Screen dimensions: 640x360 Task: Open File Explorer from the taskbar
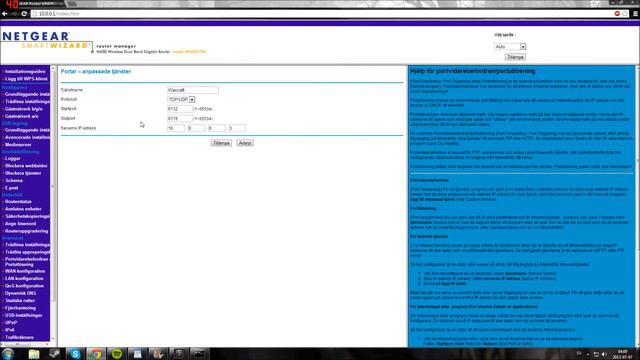[x=34, y=354]
